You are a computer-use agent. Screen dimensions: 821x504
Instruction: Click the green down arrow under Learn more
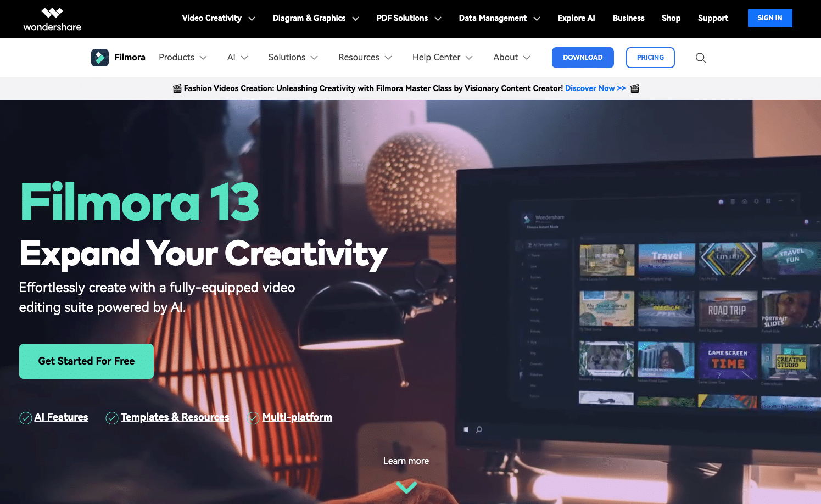pyautogui.click(x=406, y=486)
